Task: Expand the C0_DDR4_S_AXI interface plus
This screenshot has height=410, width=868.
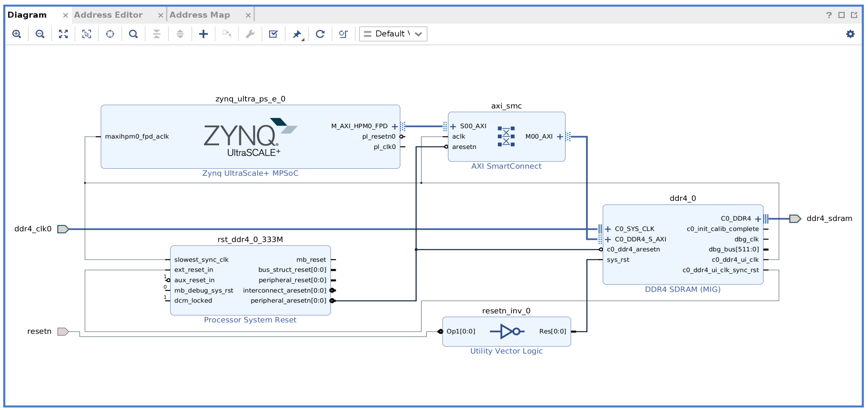Action: pos(608,240)
